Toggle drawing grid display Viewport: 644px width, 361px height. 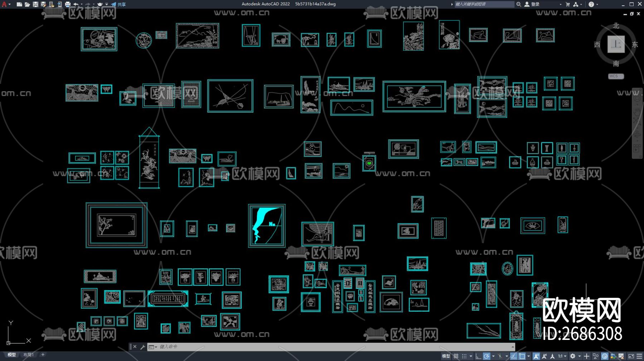click(456, 356)
